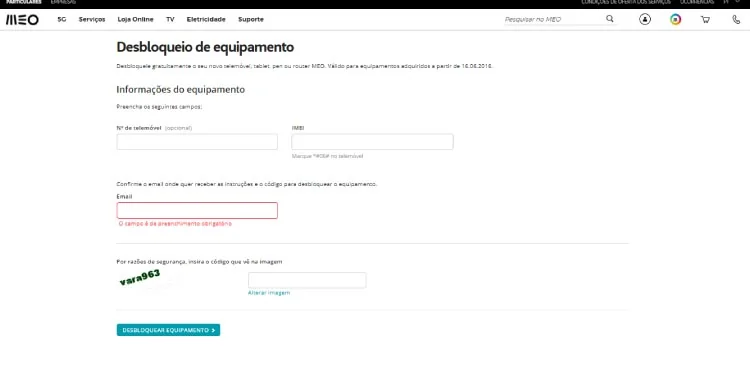Click the colorful circle icon
This screenshot has width=750, height=374.
click(675, 20)
